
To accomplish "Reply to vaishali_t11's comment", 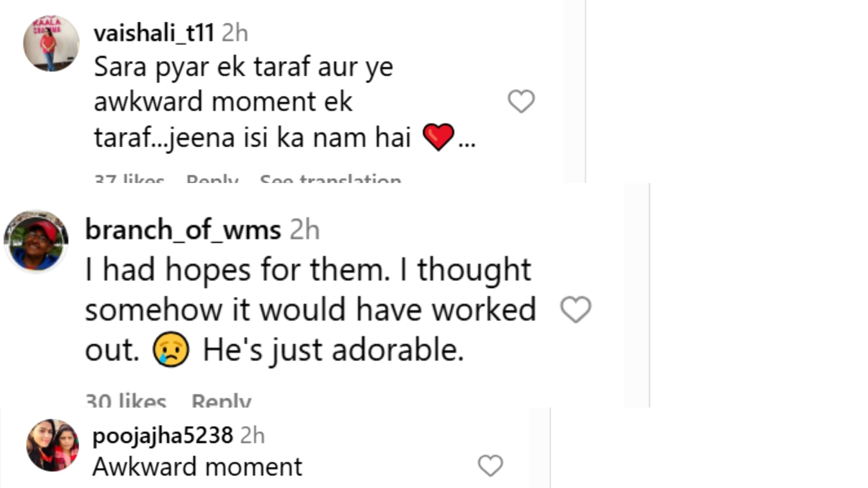I will pos(212,179).
